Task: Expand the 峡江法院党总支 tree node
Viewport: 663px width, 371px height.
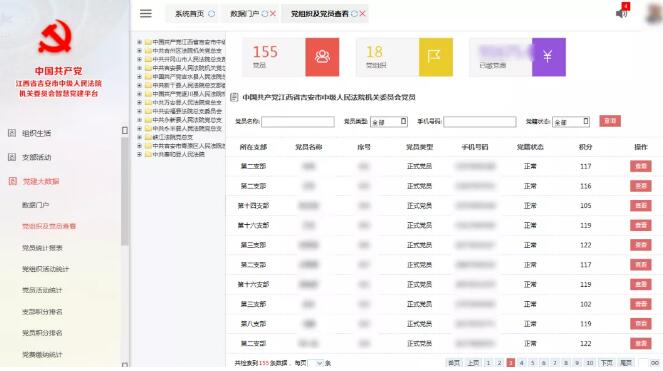Action: point(139,137)
